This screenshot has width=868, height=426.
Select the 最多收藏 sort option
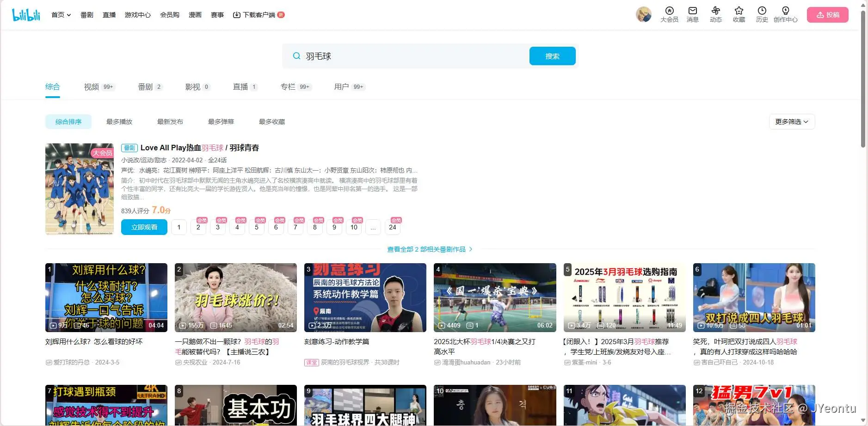pos(272,122)
